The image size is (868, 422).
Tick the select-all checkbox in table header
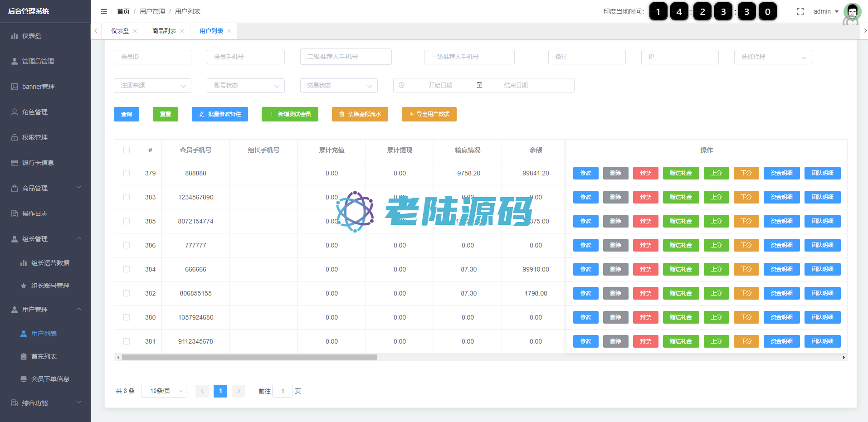127,150
